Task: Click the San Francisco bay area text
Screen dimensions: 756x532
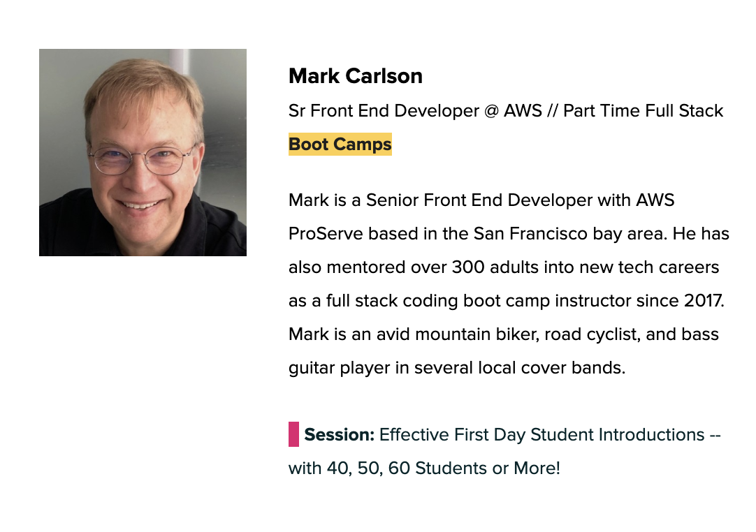Action: [570, 234]
